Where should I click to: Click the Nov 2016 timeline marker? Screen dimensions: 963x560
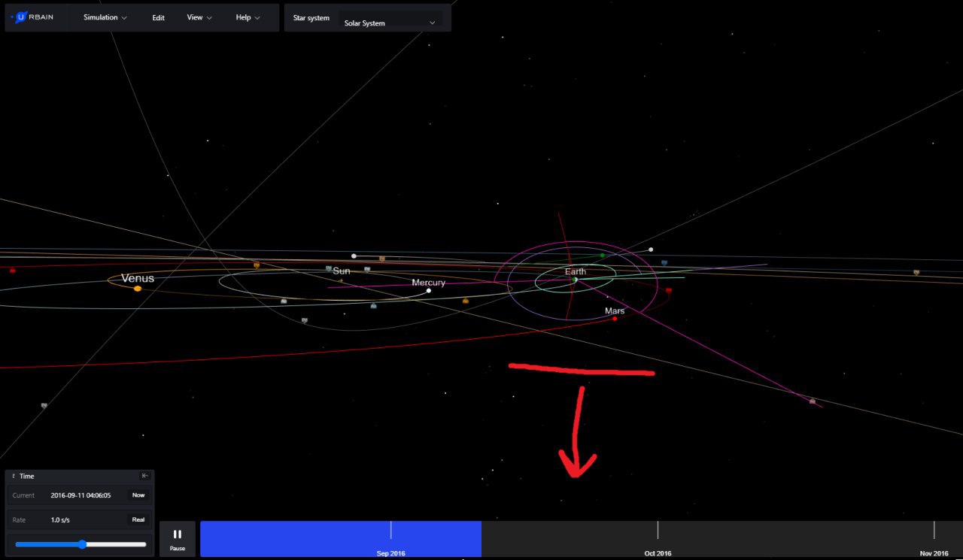(x=934, y=553)
